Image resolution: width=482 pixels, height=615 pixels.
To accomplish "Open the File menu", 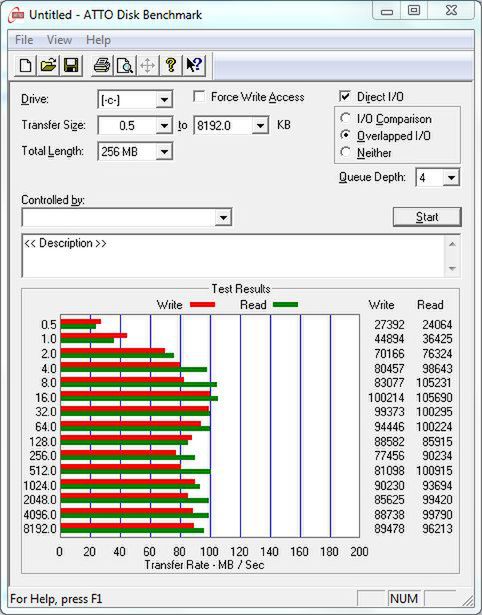I will (24, 40).
